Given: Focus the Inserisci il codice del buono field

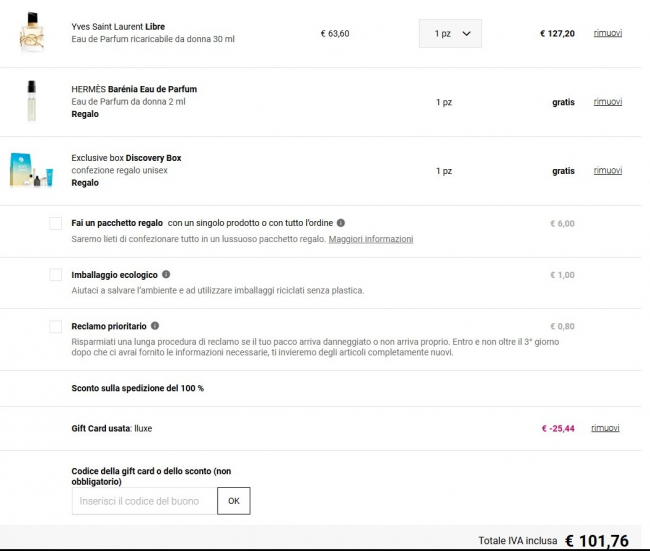Looking at the screenshot, I should click(x=144, y=501).
